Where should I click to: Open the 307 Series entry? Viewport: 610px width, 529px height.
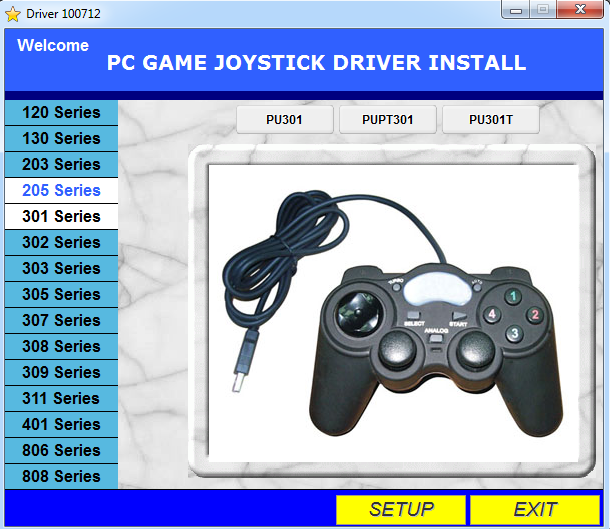[x=61, y=321]
